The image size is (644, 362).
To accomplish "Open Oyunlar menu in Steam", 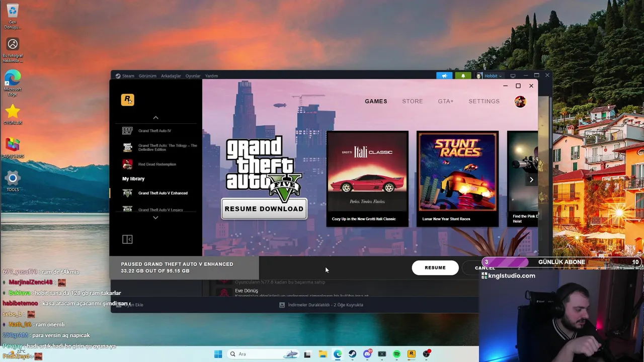I will [193, 76].
